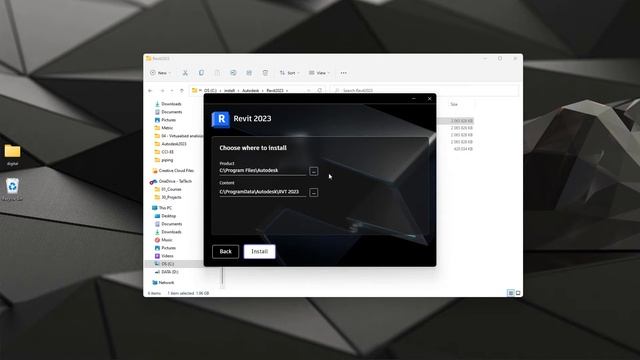This screenshot has width=640, height=360.
Task: Click the Refresh icon beside the address bar
Action: (320, 91)
